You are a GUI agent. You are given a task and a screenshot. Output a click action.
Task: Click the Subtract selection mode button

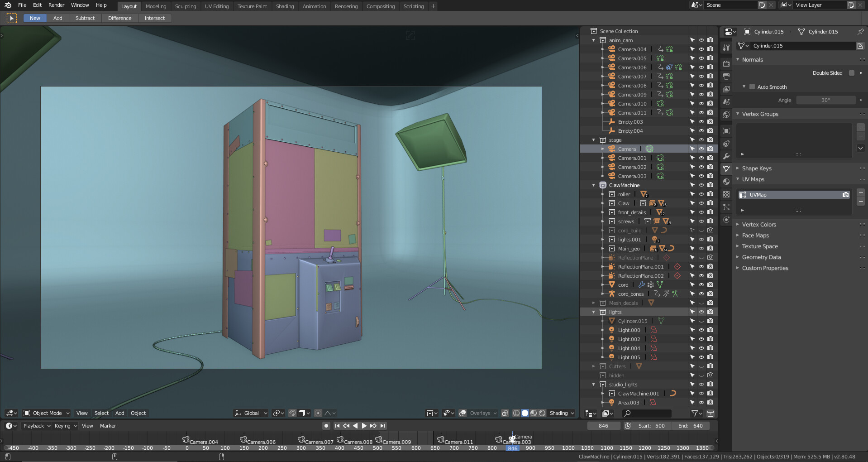point(85,18)
